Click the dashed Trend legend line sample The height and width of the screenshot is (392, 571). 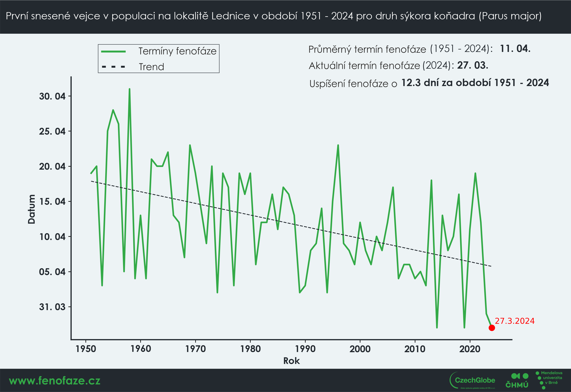[x=113, y=67]
